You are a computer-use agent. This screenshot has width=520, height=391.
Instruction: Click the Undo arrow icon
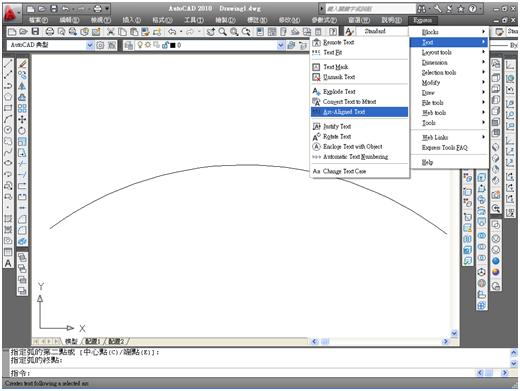172,32
